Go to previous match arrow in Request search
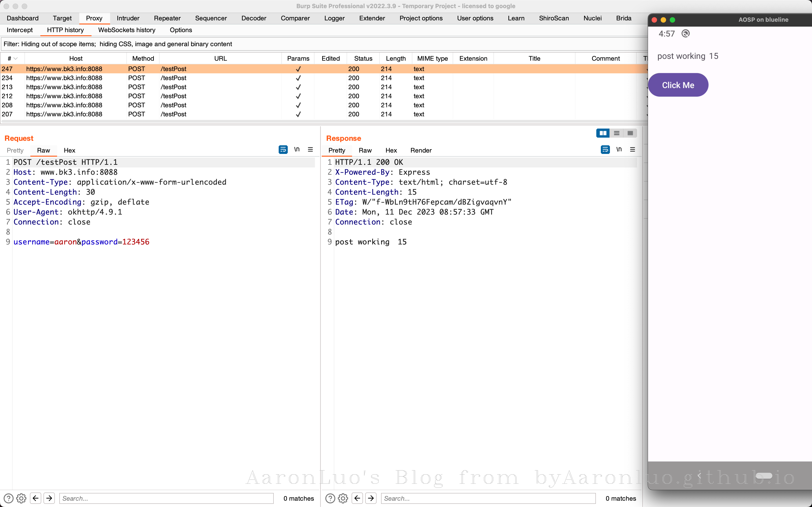The image size is (812, 507). (x=36, y=498)
